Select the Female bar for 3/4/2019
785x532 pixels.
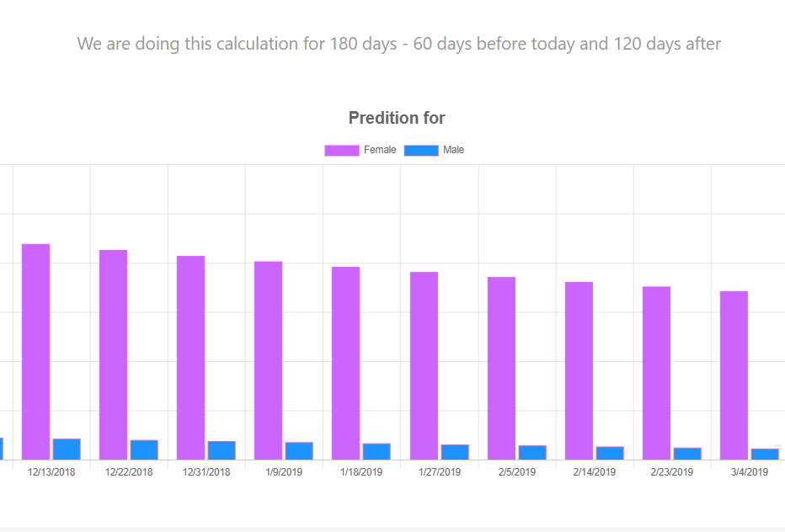pyautogui.click(x=734, y=375)
